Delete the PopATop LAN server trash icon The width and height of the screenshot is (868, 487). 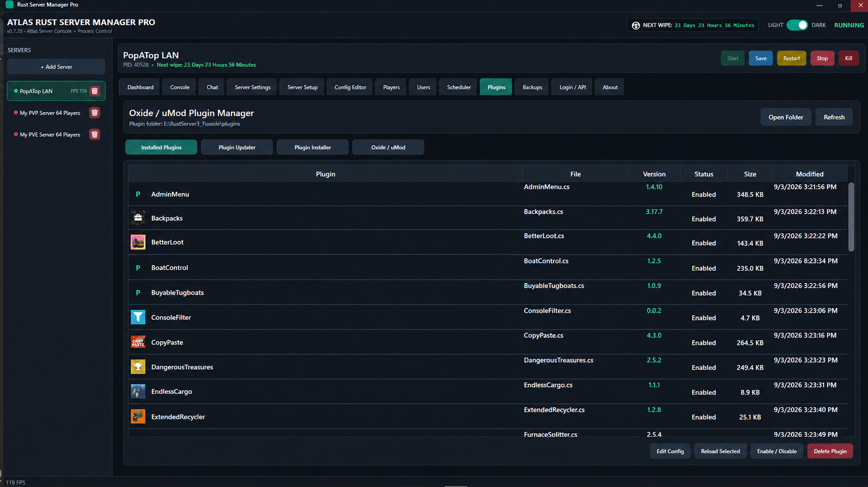click(x=94, y=91)
